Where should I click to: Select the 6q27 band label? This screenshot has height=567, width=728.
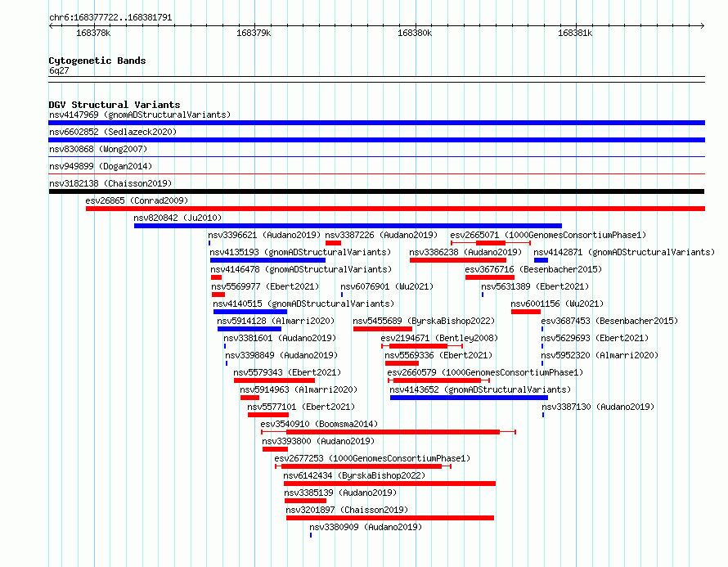click(59, 70)
